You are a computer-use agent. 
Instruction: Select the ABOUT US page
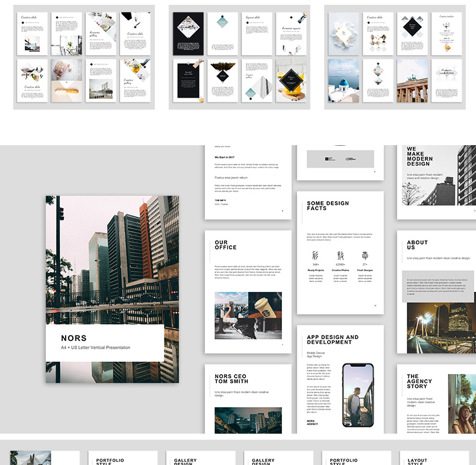[437, 292]
